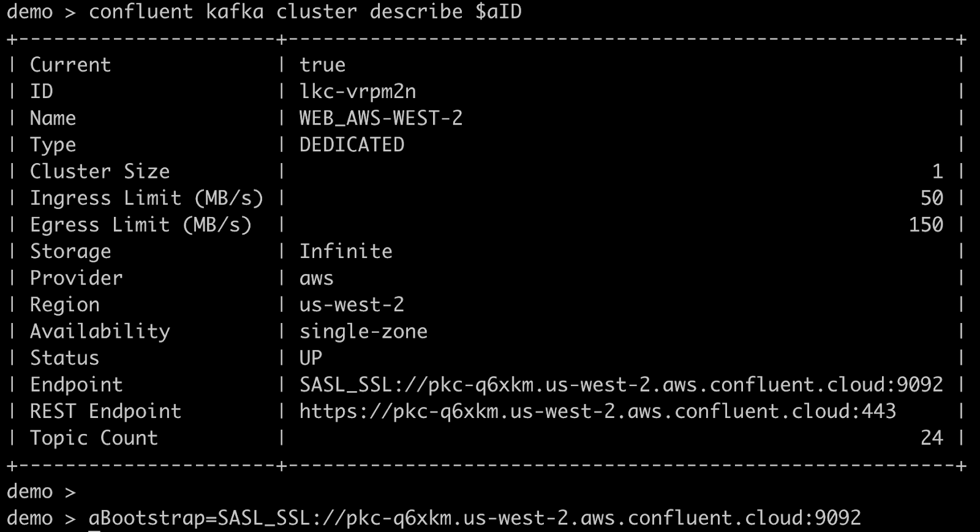Image resolution: width=980 pixels, height=532 pixels.
Task: Click the Storage value Infinite
Action: 345,251
